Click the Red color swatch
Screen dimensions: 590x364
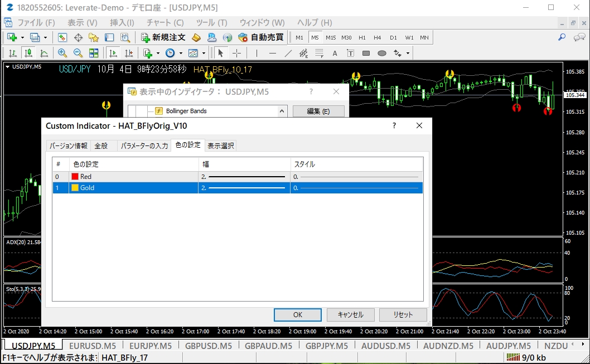pyautogui.click(x=75, y=176)
